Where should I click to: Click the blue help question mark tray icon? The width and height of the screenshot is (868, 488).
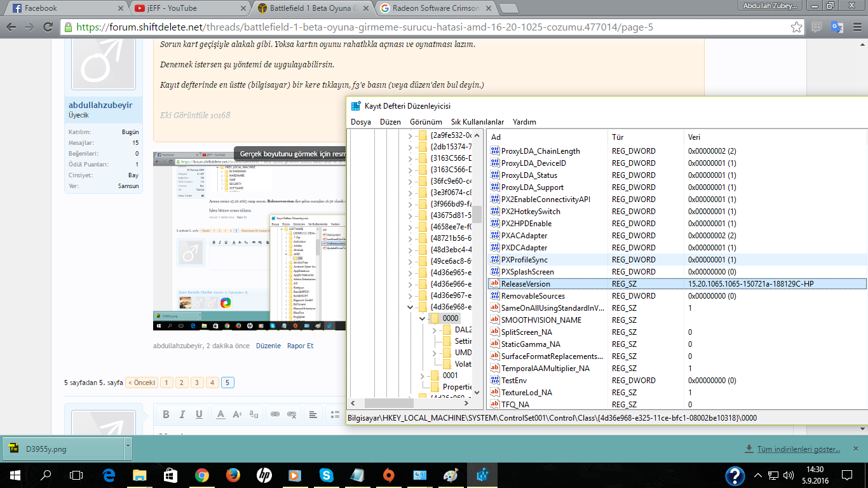tap(735, 475)
